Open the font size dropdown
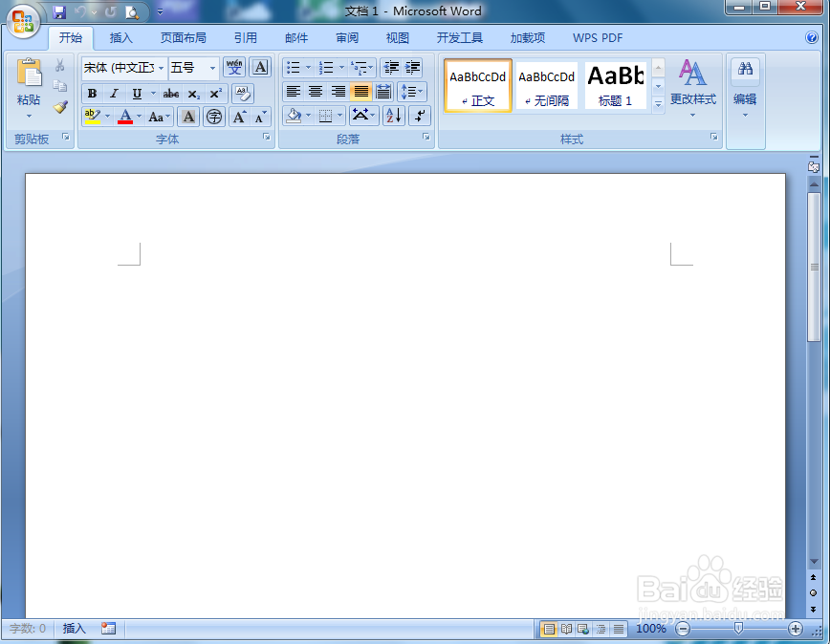The image size is (830, 644). point(212,68)
